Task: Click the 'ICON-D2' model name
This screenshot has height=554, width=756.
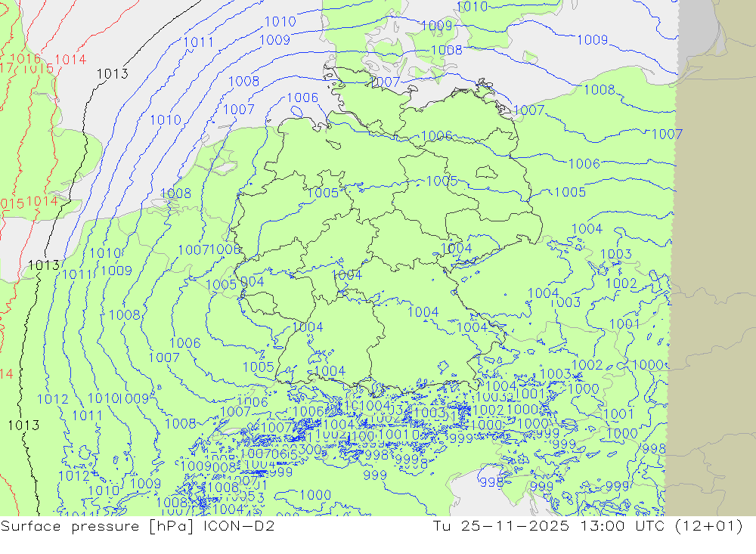Action: click(x=239, y=525)
